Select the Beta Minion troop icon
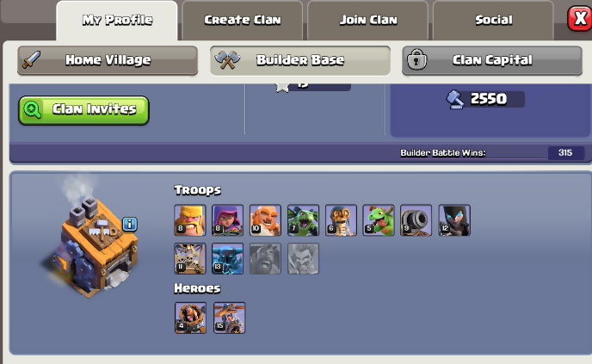This screenshot has width=592, height=364. coord(303,220)
